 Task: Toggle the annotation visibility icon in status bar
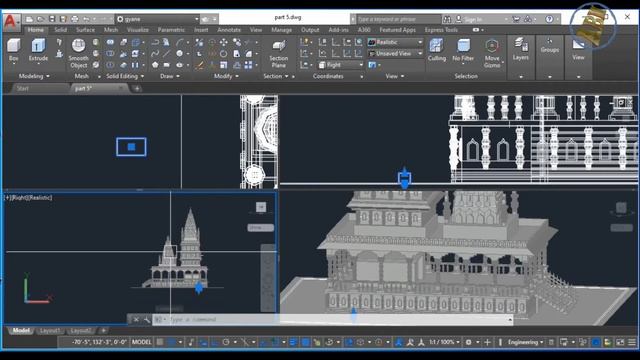click(x=399, y=342)
